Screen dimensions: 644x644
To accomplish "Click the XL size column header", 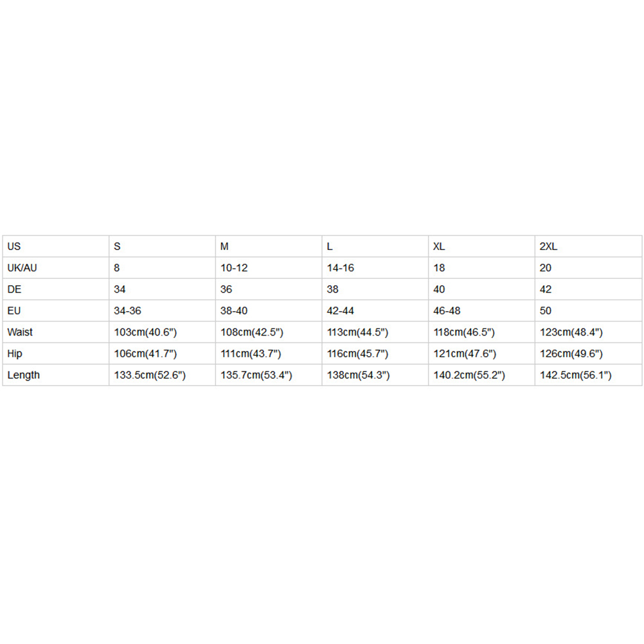I will coord(439,246).
